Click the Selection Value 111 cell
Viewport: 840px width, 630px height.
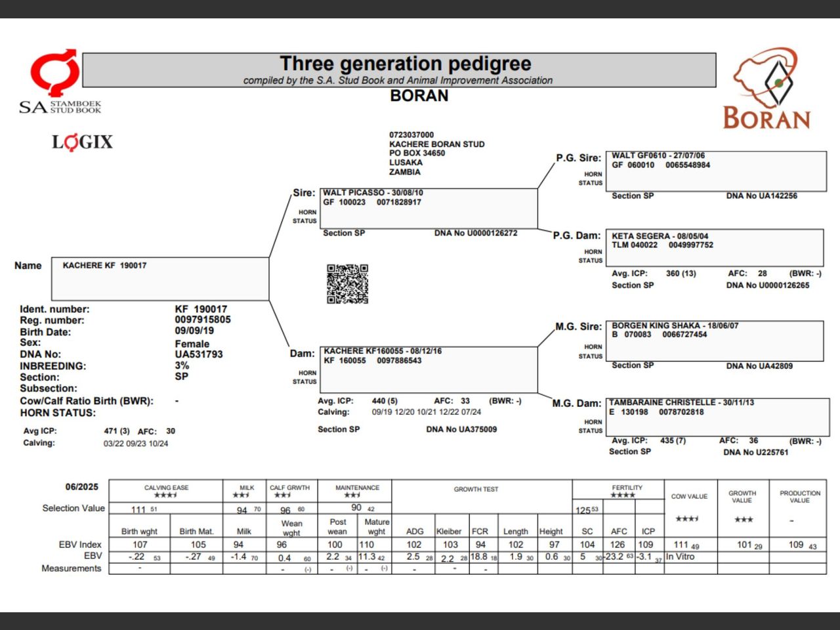click(138, 509)
